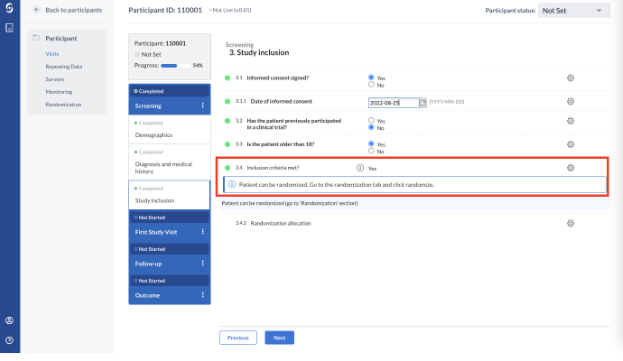This screenshot has width=623, height=361.
Task: Select Yes for patient older than 18
Action: coord(371,144)
